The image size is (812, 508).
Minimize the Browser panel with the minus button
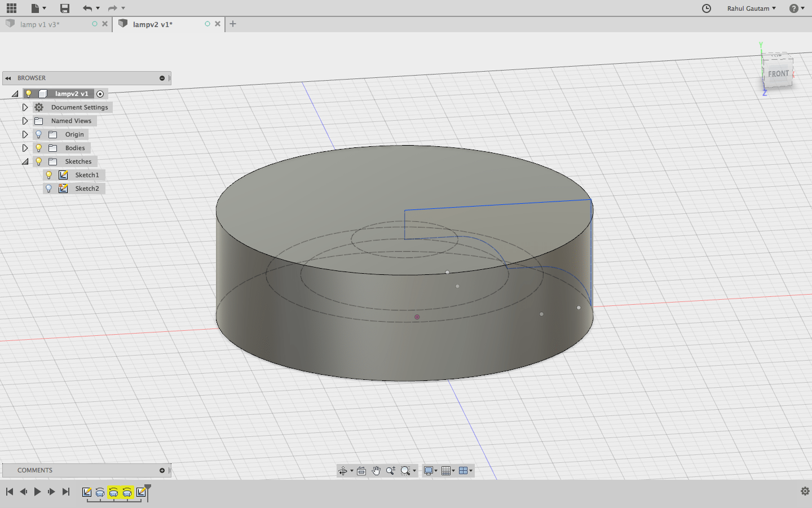162,78
